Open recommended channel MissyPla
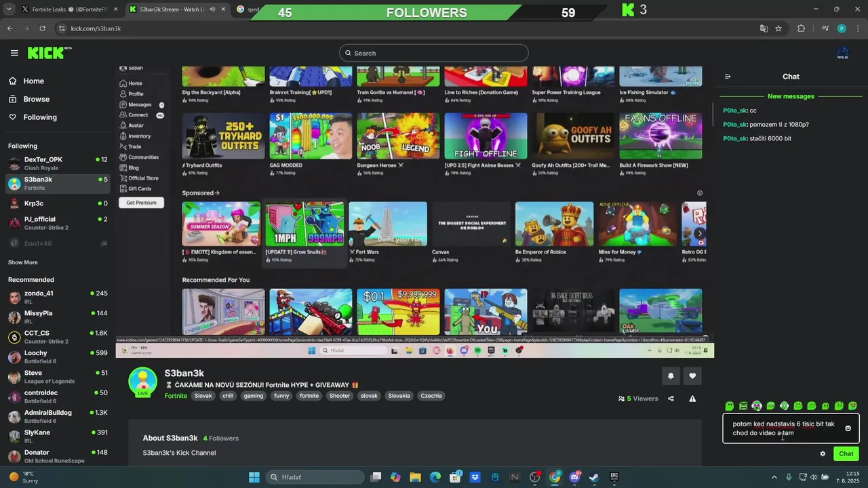This screenshot has width=868, height=488. pos(58,317)
